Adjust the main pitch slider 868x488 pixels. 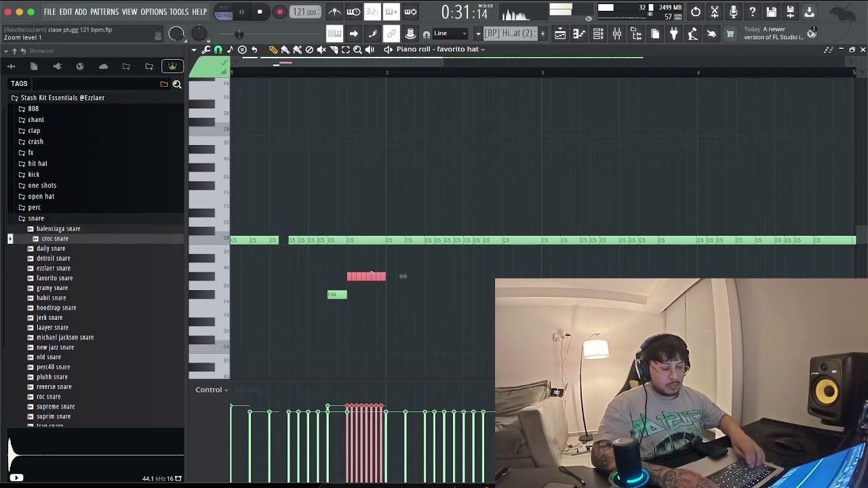pos(239,34)
